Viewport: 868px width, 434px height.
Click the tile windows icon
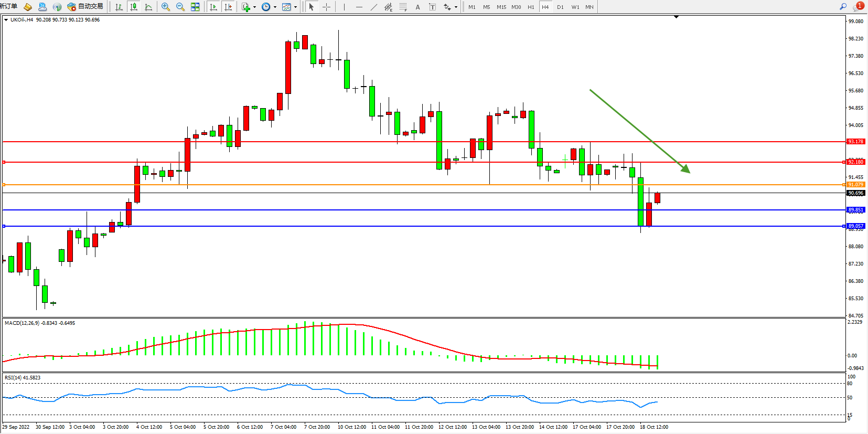[x=195, y=7]
